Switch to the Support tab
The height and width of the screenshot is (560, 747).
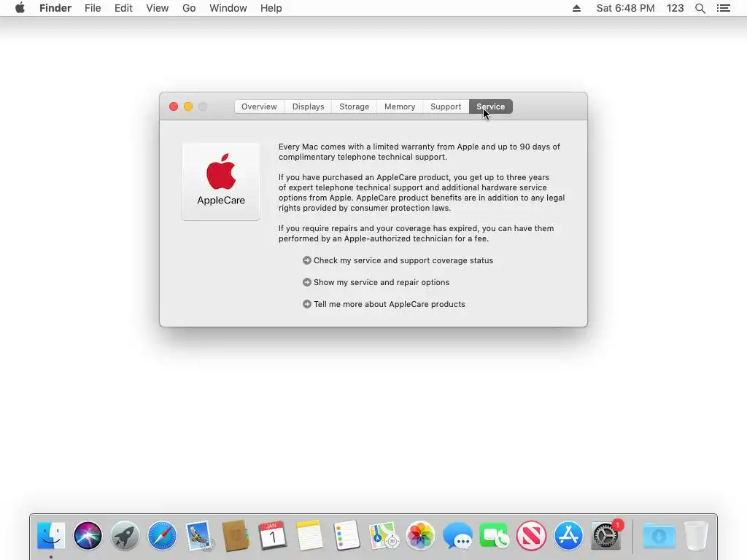[446, 106]
